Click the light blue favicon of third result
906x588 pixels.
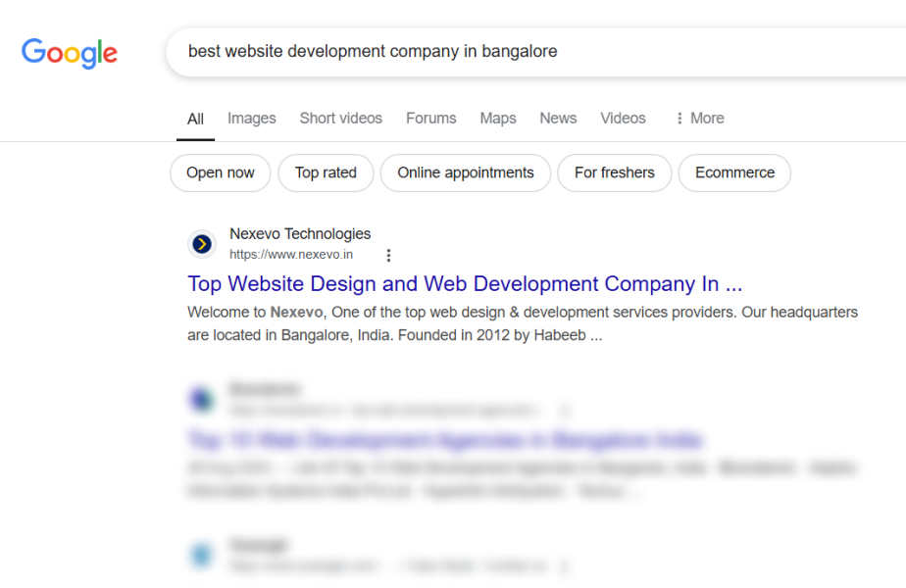(x=202, y=555)
